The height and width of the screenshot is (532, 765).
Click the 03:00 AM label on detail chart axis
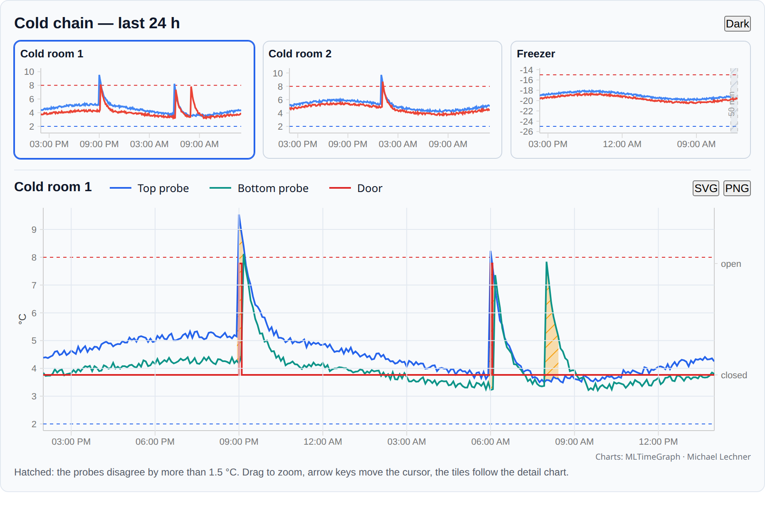tap(407, 442)
